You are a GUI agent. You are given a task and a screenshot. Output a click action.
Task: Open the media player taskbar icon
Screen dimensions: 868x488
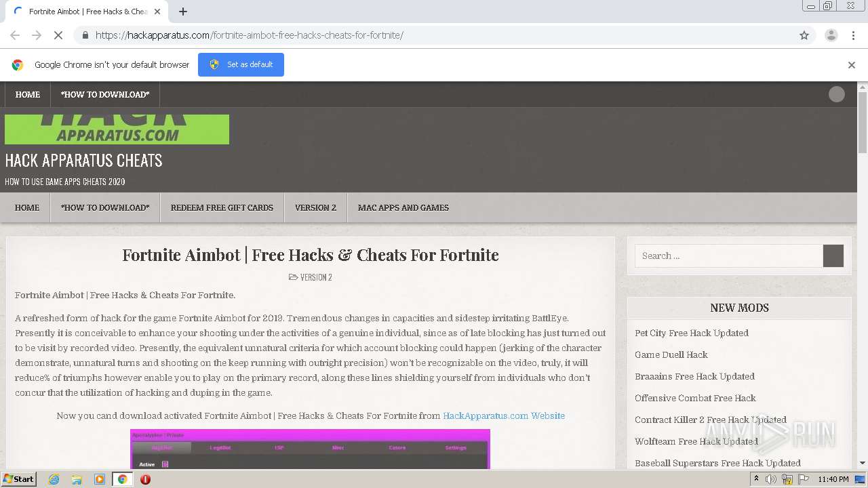tap(100, 479)
